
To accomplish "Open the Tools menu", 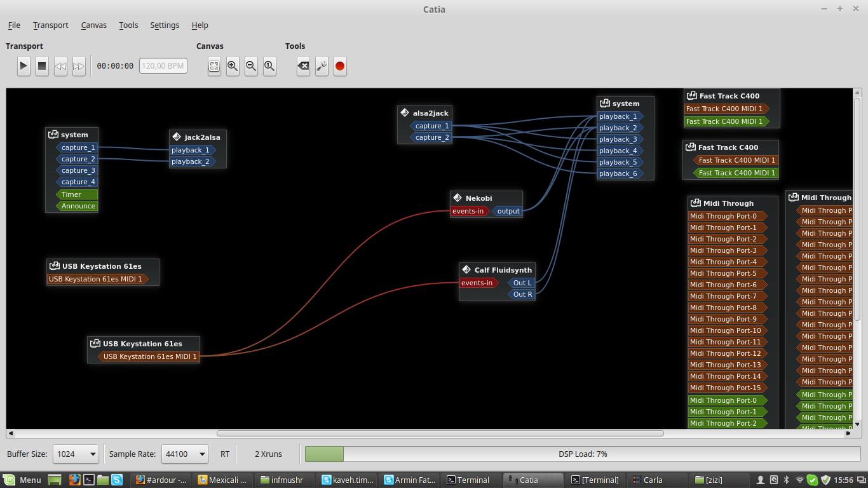I will [128, 25].
